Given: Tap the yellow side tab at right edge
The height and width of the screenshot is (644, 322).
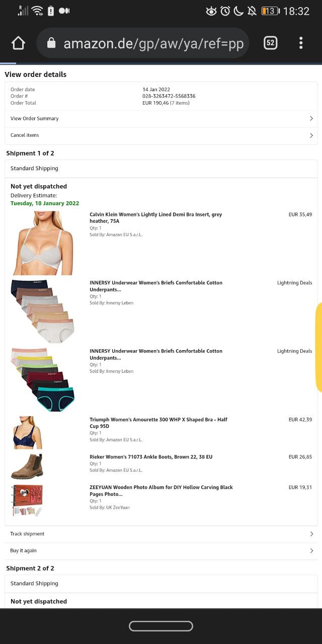Looking at the screenshot, I should tap(318, 347).
